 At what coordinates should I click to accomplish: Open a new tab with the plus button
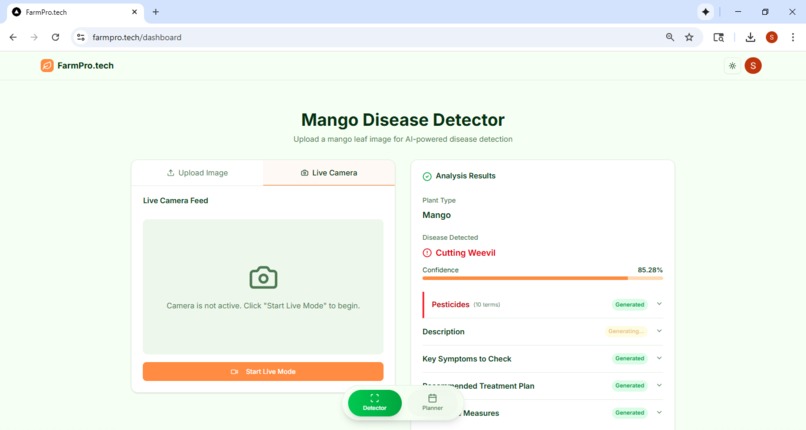coord(155,12)
